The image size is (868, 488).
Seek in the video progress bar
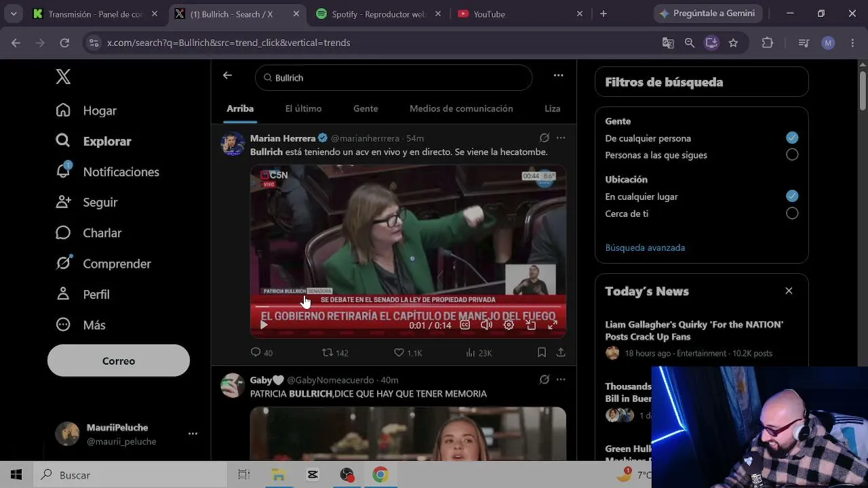pos(408,307)
